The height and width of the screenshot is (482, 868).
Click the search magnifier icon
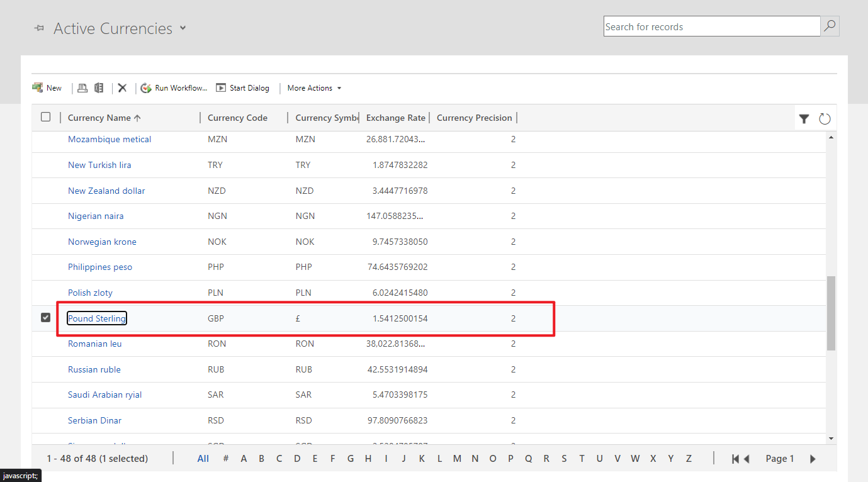pos(830,26)
